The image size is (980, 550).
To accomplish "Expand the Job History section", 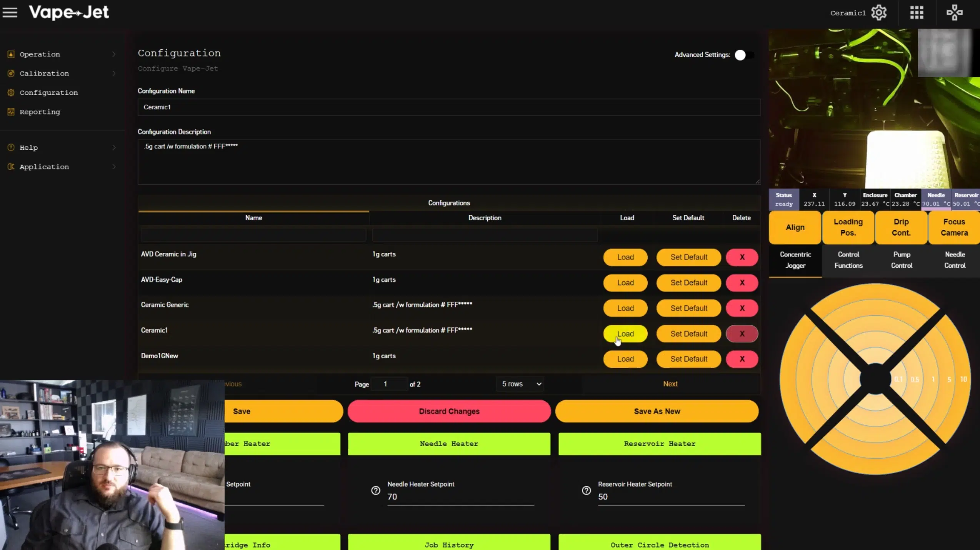I will tap(449, 542).
